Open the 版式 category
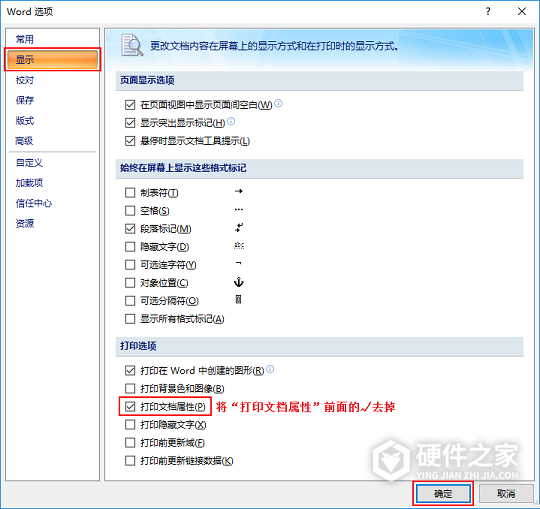The width and height of the screenshot is (540, 509). [25, 121]
